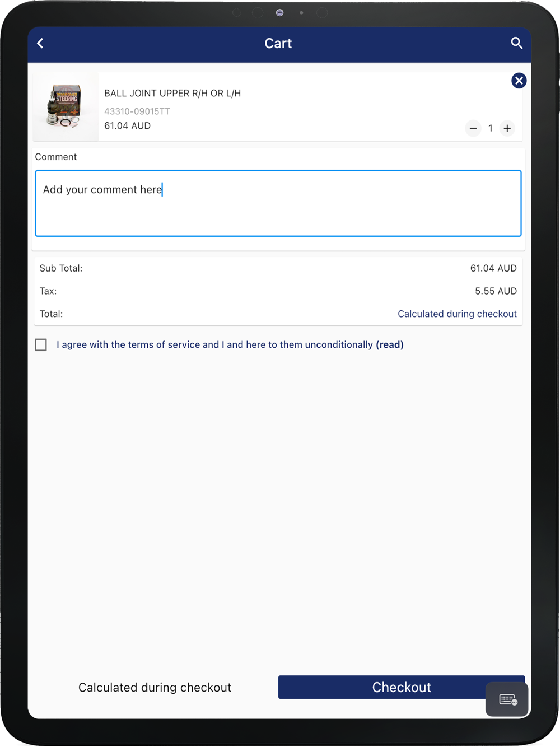The image size is (560, 747).
Task: Open search with the magnifier icon
Action: click(x=517, y=43)
